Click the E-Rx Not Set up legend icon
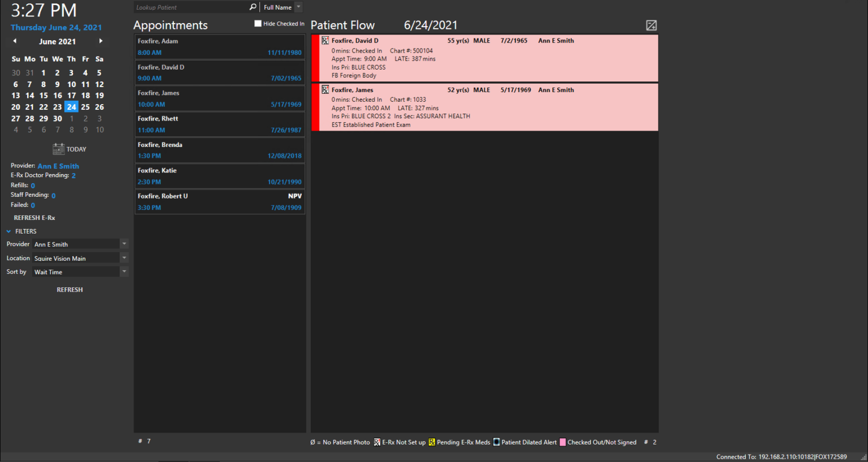The height and width of the screenshot is (462, 868). 377,442
